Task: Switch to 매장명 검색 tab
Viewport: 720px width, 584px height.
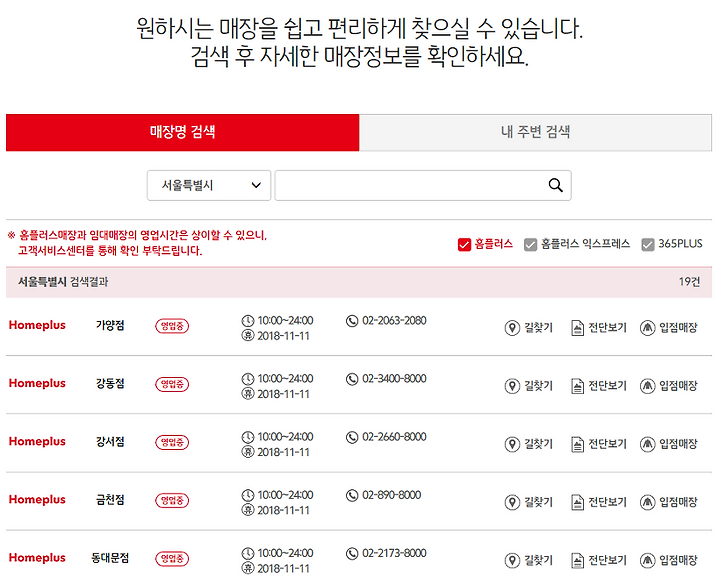Action: (182, 132)
